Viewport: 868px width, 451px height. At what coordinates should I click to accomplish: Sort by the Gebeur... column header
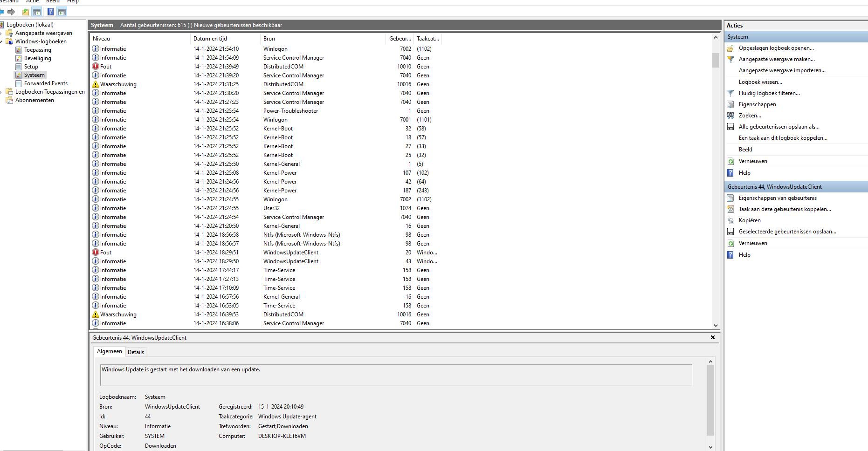[400, 39]
